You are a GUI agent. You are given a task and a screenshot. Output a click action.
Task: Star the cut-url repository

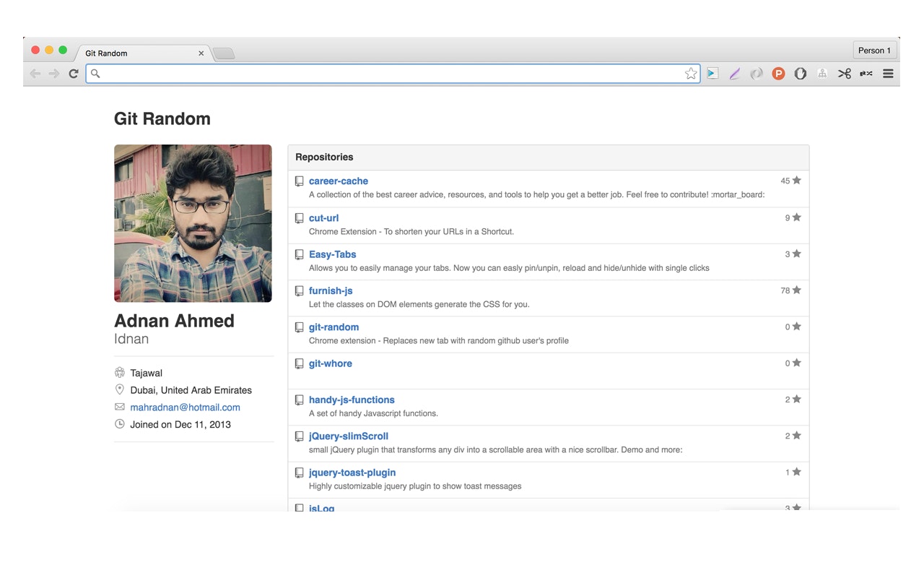(x=795, y=216)
